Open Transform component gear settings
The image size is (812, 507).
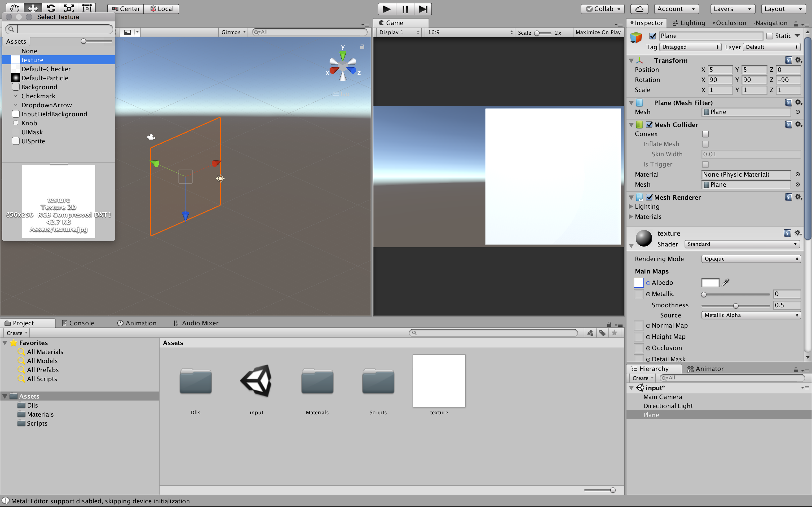pos(798,60)
